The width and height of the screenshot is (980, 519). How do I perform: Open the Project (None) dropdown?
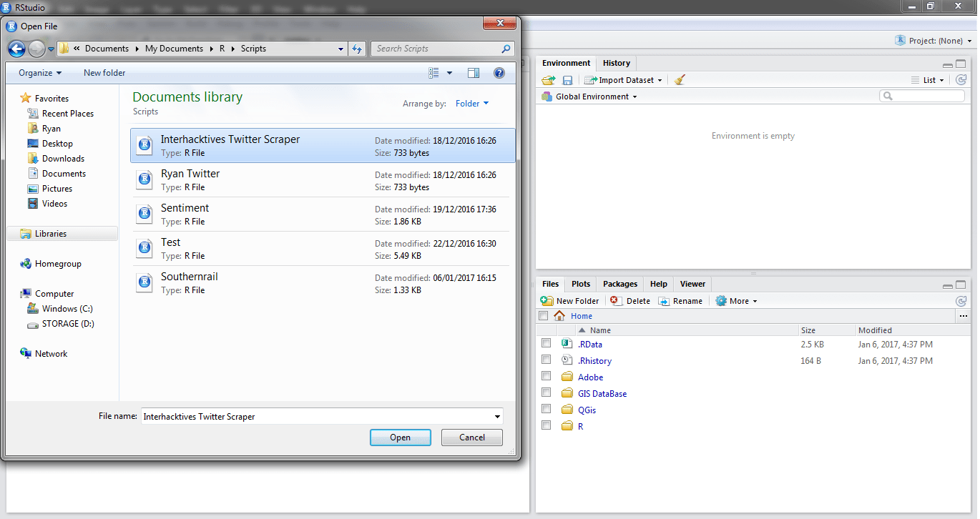coord(934,41)
